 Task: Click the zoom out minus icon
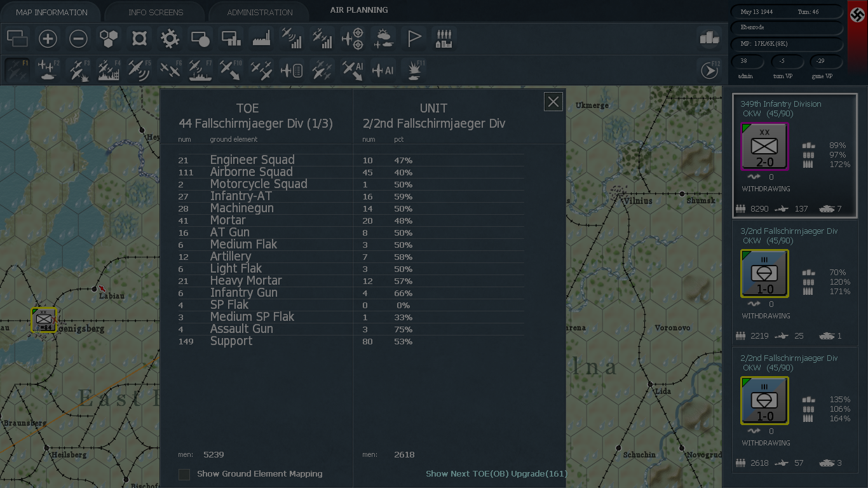coord(78,39)
